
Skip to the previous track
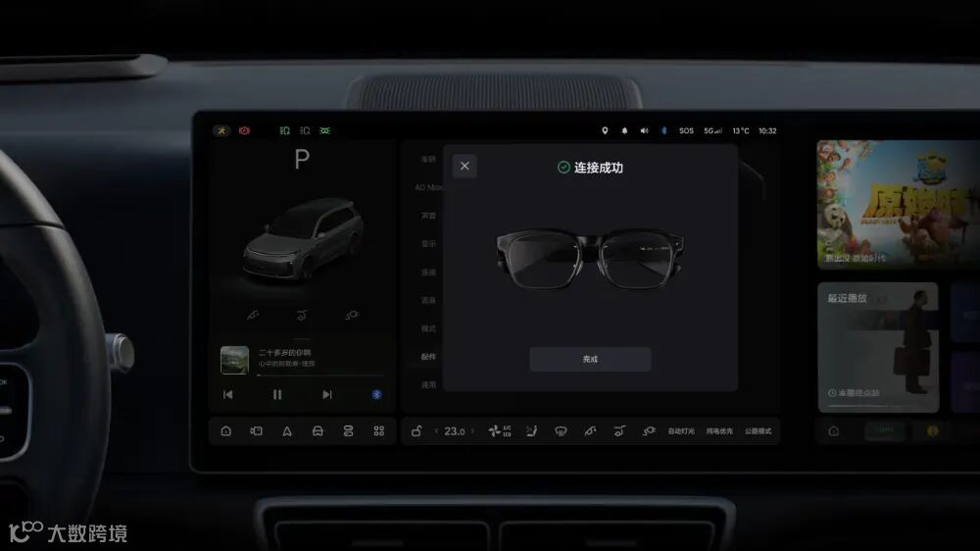(228, 395)
